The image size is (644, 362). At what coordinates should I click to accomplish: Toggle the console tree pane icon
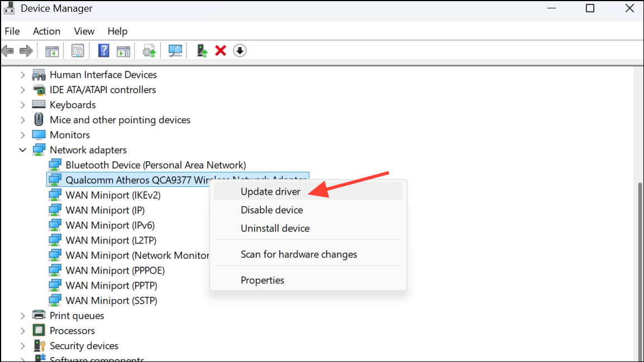pos(52,50)
